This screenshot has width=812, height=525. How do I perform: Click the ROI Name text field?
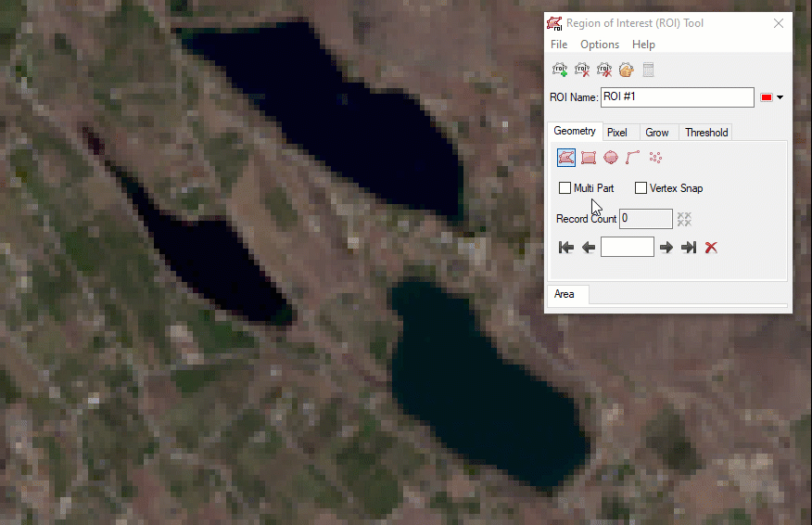677,97
